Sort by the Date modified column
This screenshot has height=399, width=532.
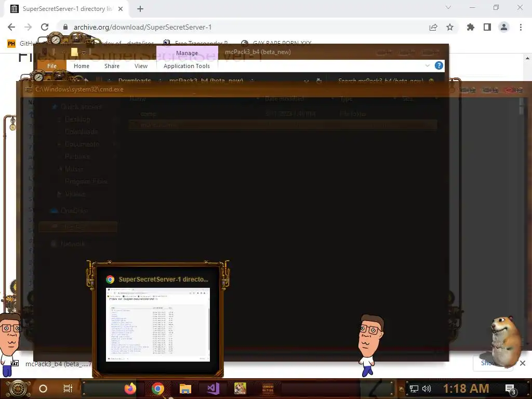[x=284, y=99]
